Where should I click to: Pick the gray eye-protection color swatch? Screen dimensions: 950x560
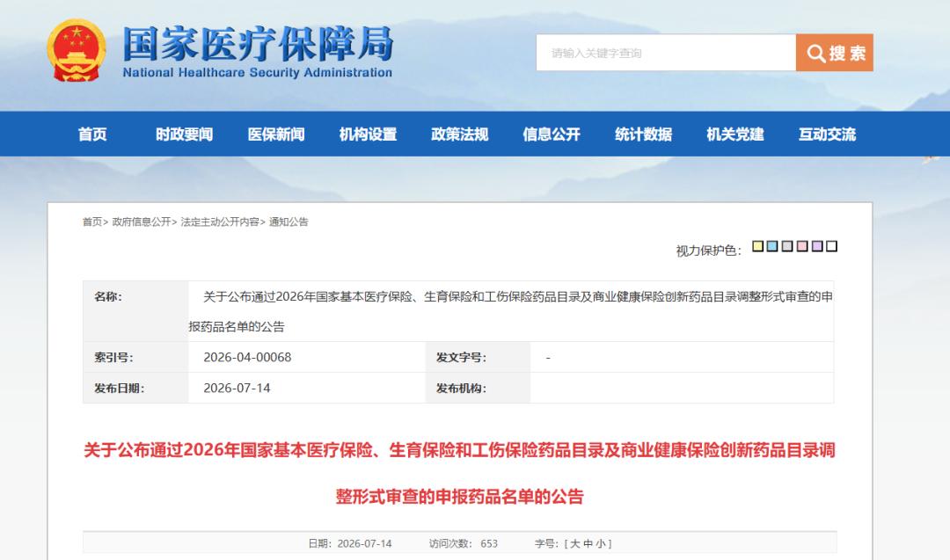pyautogui.click(x=787, y=246)
